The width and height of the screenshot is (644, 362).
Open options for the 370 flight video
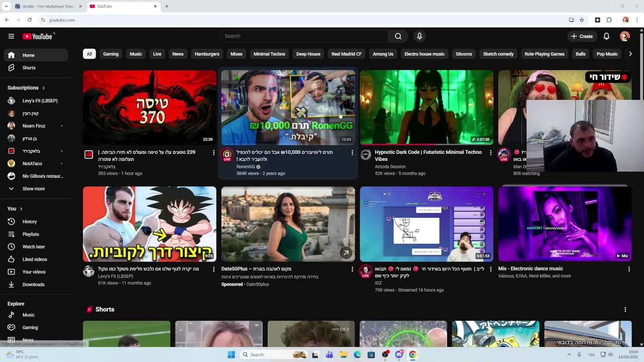(213, 152)
